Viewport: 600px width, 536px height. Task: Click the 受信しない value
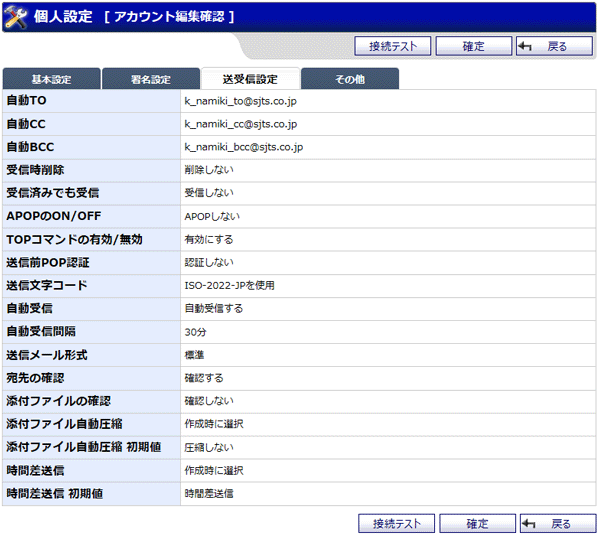click(x=209, y=193)
